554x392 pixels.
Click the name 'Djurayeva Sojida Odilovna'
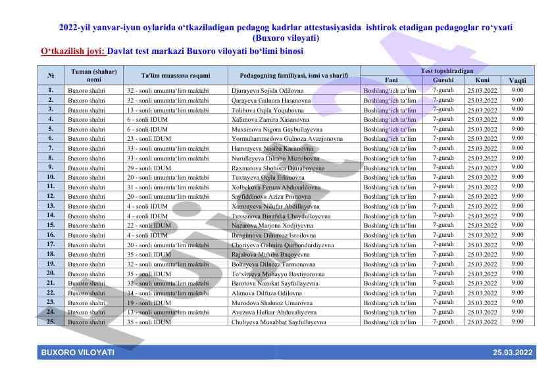point(267,91)
